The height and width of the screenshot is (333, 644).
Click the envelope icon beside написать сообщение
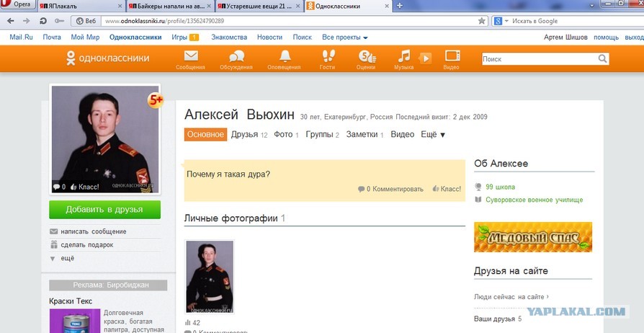(53, 231)
